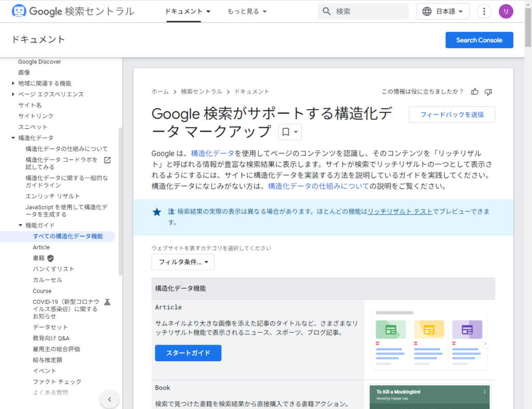Open 構造化データの仕組みについて sidebar item
532x409 pixels.
[x=66, y=149]
